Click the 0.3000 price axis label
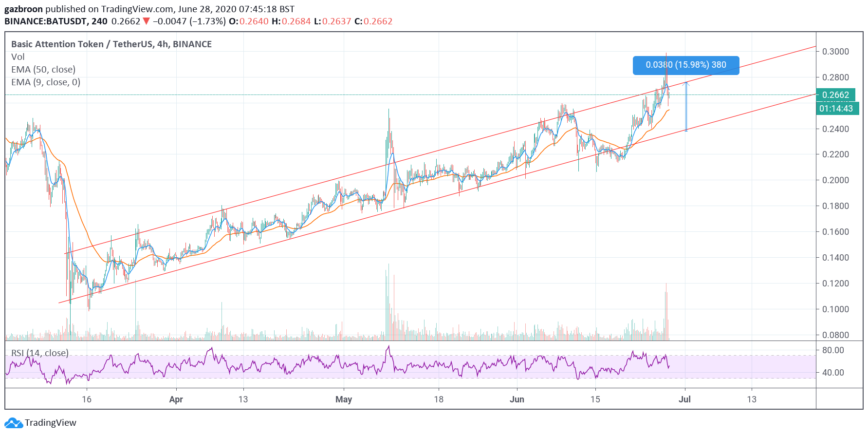The height and width of the screenshot is (436, 868). coord(835,52)
